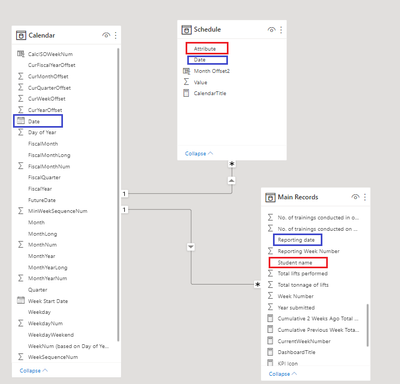Select sigma icon beside CurMonthOffset
Image resolution: width=400 pixels, height=384 pixels.
click(21, 76)
